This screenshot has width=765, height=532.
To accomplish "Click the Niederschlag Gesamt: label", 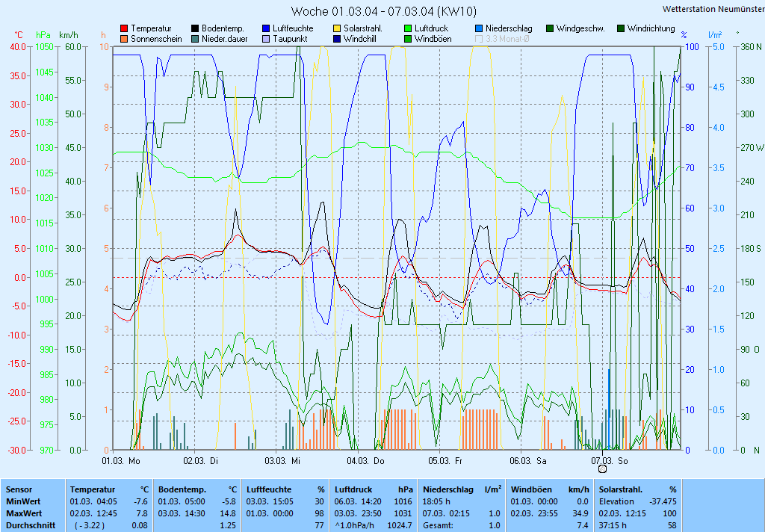I will (x=437, y=526).
